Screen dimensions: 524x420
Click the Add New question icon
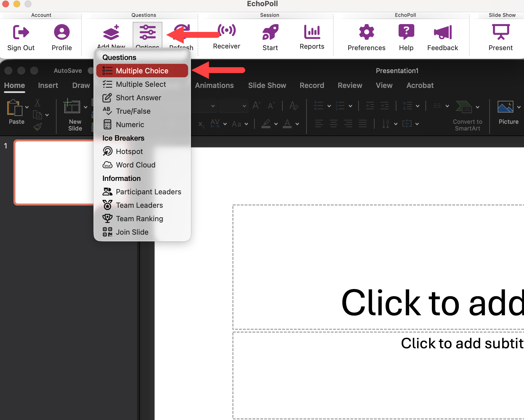(x=111, y=32)
